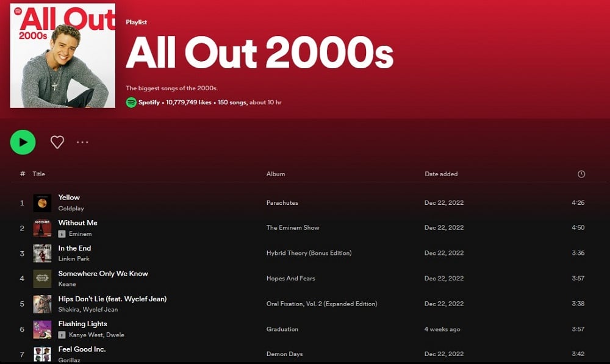Open the Graduation album link
The height and width of the screenshot is (364, 610).
pos(282,329)
